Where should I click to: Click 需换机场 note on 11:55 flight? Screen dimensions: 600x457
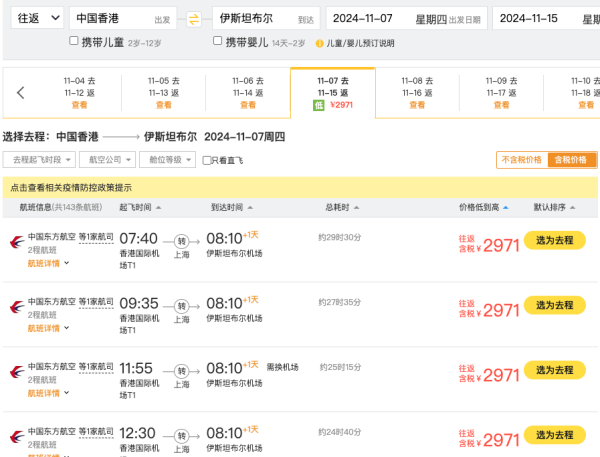[x=282, y=367]
